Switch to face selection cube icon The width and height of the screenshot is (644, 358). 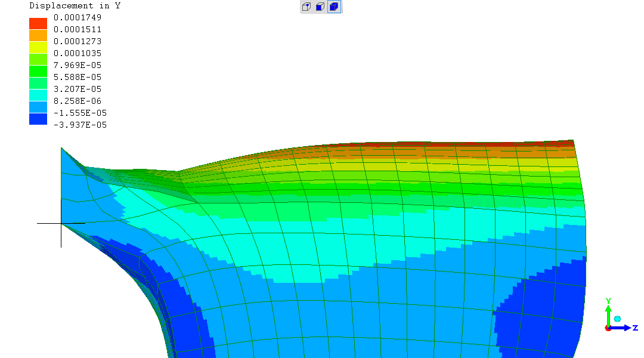[320, 7]
